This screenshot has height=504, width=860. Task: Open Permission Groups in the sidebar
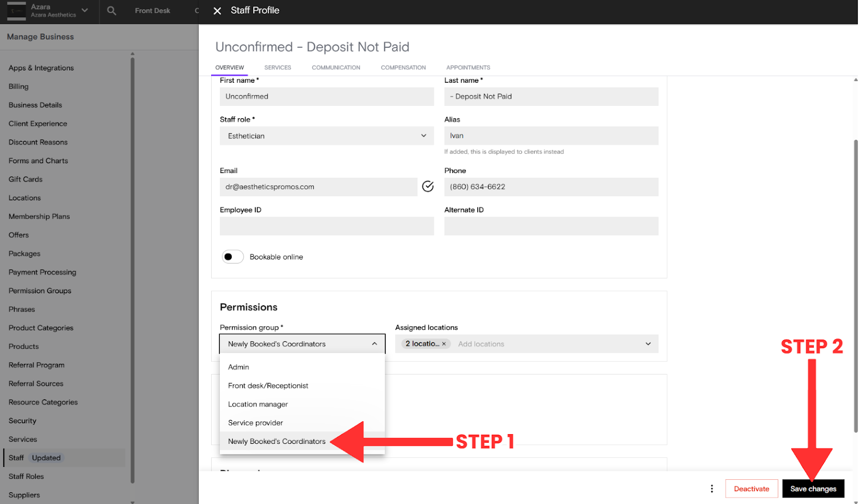tap(40, 291)
